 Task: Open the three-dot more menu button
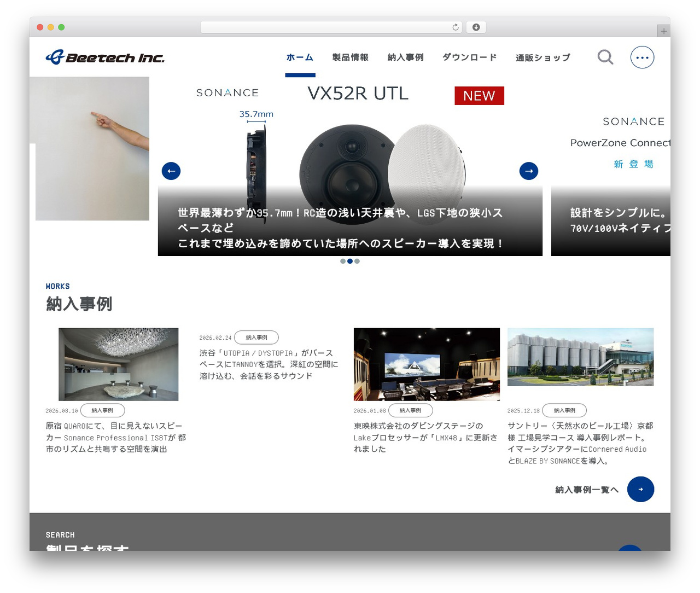coord(642,57)
